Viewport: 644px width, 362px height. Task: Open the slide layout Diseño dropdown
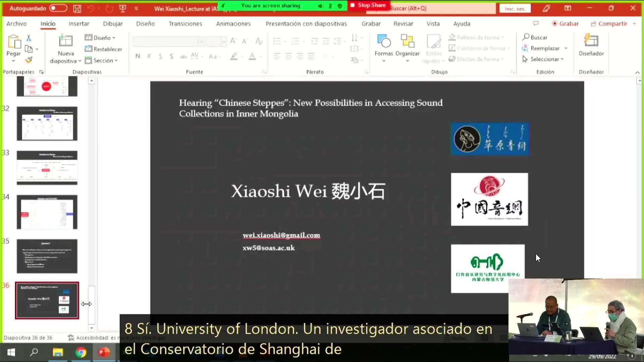coord(100,38)
